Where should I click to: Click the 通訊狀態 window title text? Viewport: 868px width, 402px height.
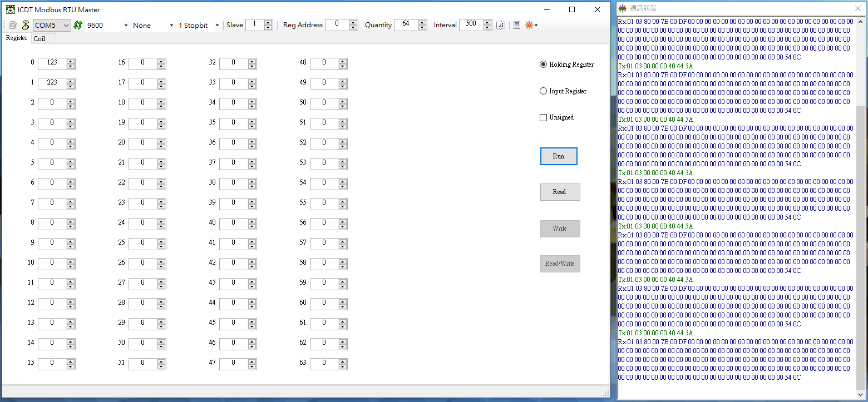[643, 8]
